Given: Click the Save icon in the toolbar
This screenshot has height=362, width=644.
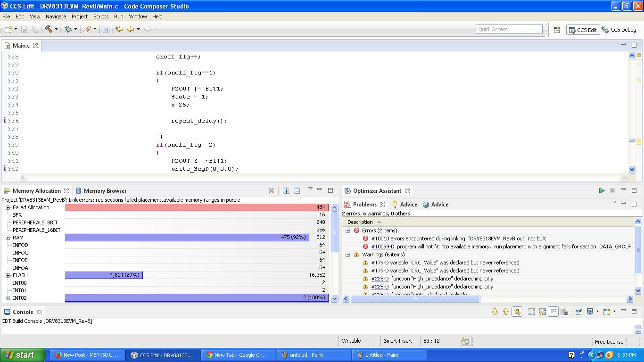Looking at the screenshot, I should pos(25,29).
